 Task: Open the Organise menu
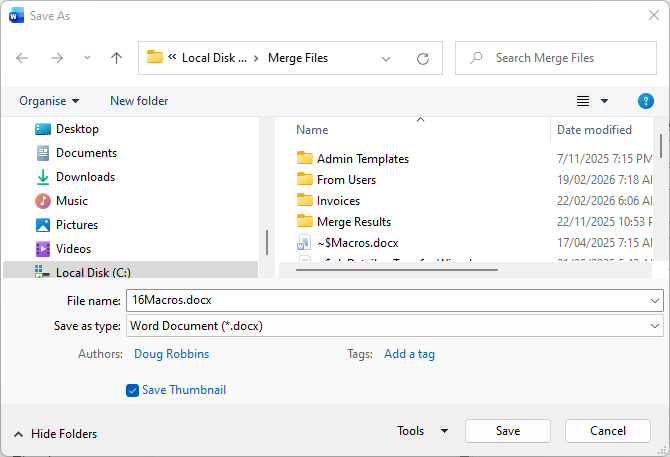[49, 101]
